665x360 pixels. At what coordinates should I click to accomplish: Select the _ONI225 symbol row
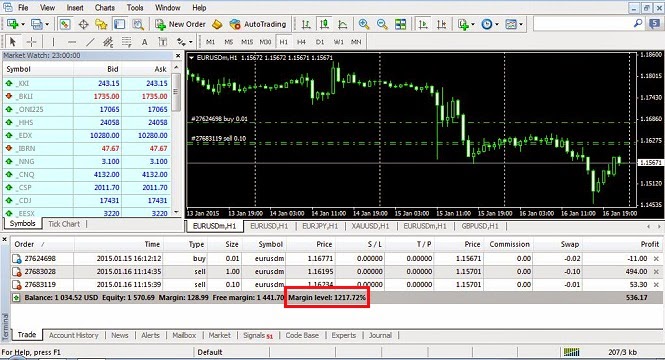(x=87, y=109)
